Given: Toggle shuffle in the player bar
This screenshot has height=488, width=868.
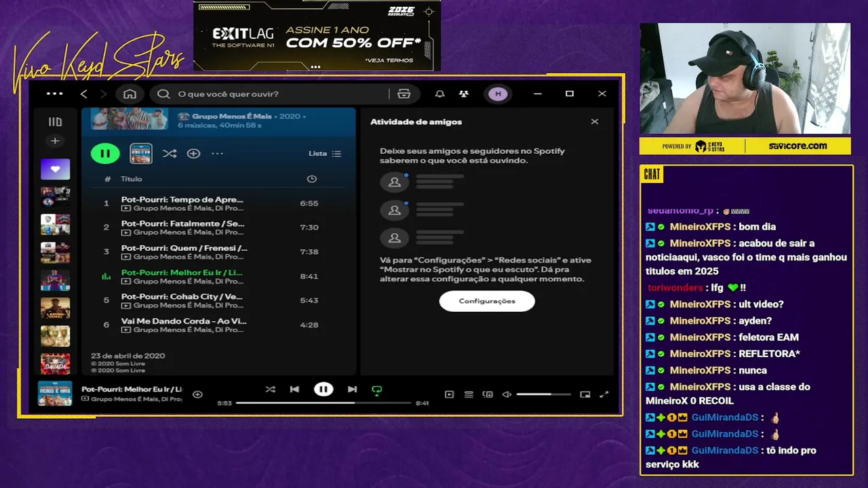Looking at the screenshot, I should 270,389.
